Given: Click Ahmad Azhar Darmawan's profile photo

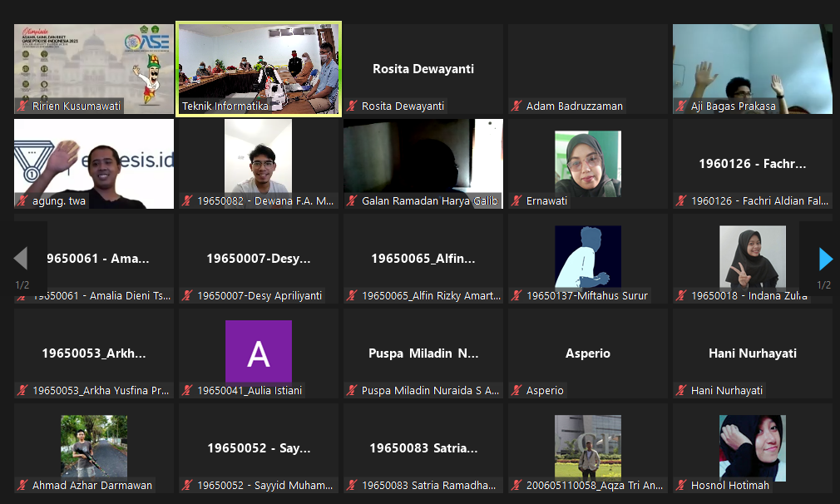Looking at the screenshot, I should pyautogui.click(x=93, y=446).
